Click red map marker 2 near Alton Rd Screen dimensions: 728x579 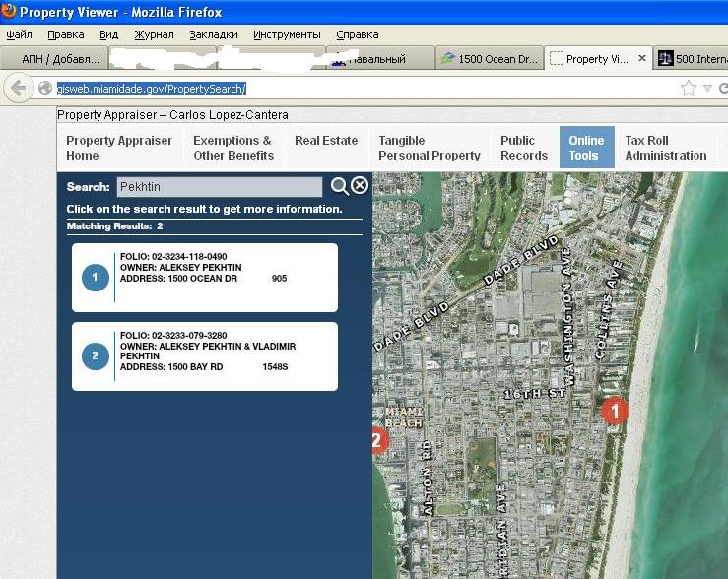click(378, 440)
